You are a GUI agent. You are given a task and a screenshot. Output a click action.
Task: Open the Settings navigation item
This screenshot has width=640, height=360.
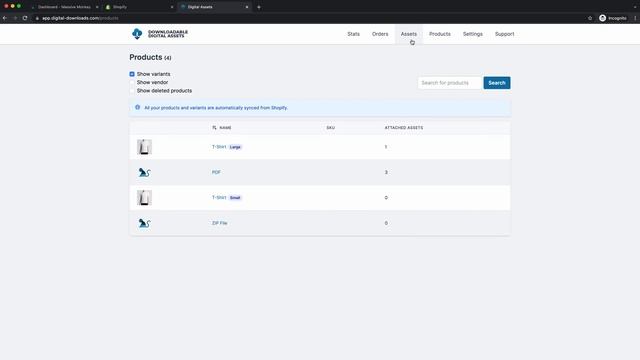(473, 34)
